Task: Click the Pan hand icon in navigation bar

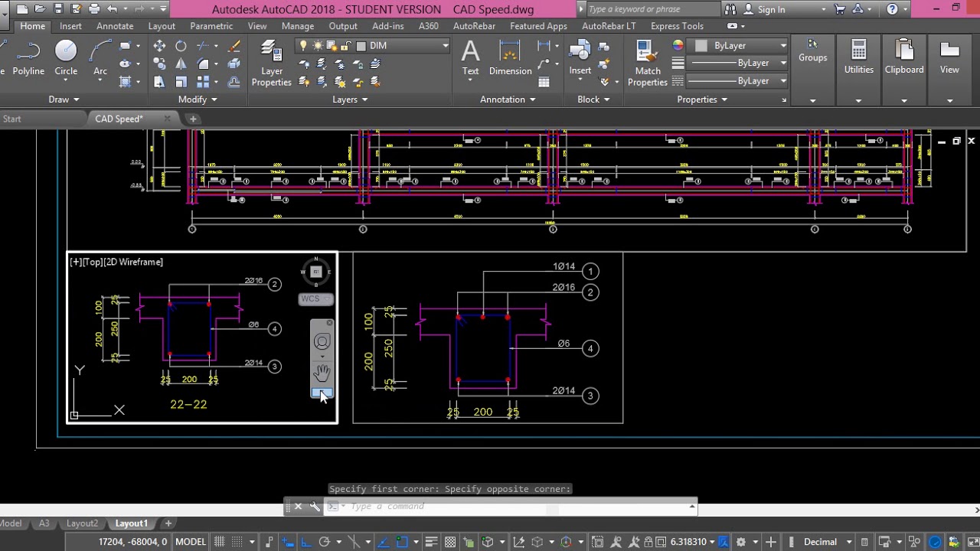Action: (x=322, y=373)
